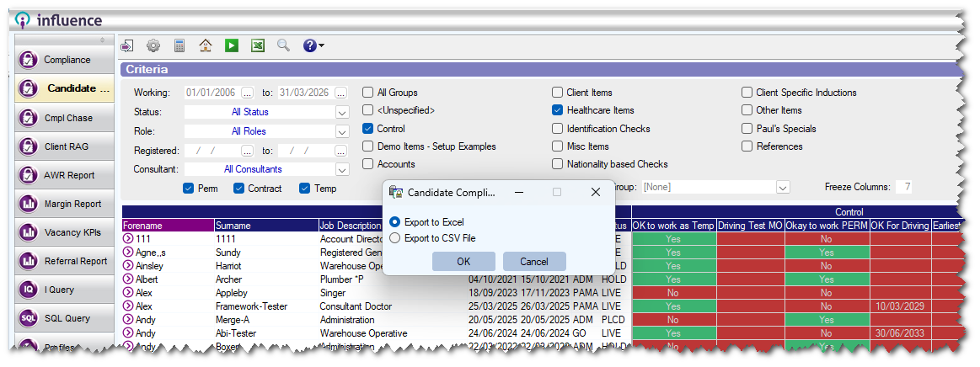The width and height of the screenshot is (980, 367).
Task: Tick the <Unspecified> checkbox
Action: tap(368, 110)
